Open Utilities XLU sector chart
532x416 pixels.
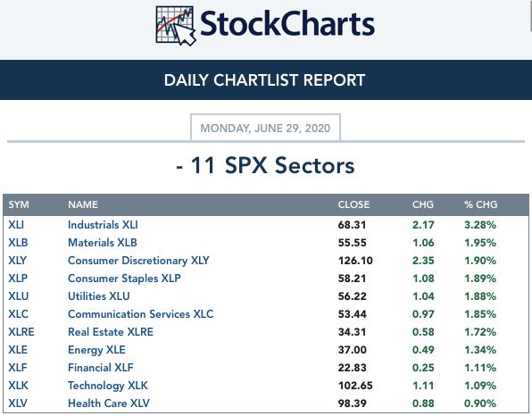click(99, 295)
